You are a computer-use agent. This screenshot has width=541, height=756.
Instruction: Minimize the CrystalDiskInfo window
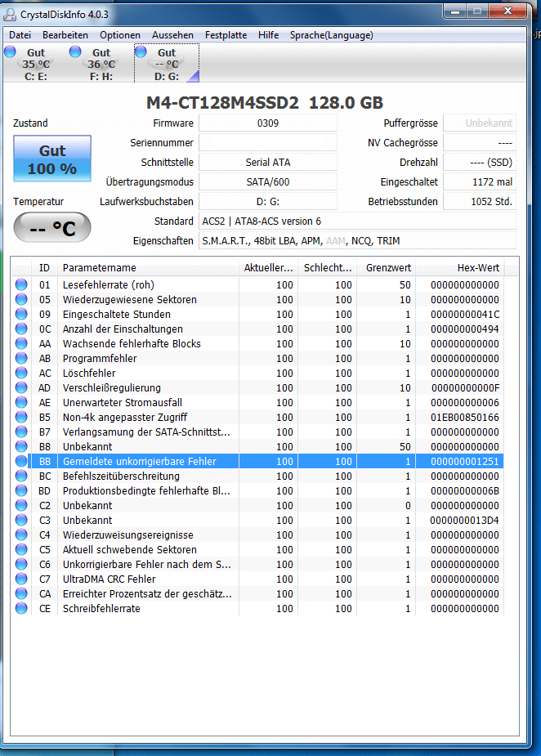[455, 11]
